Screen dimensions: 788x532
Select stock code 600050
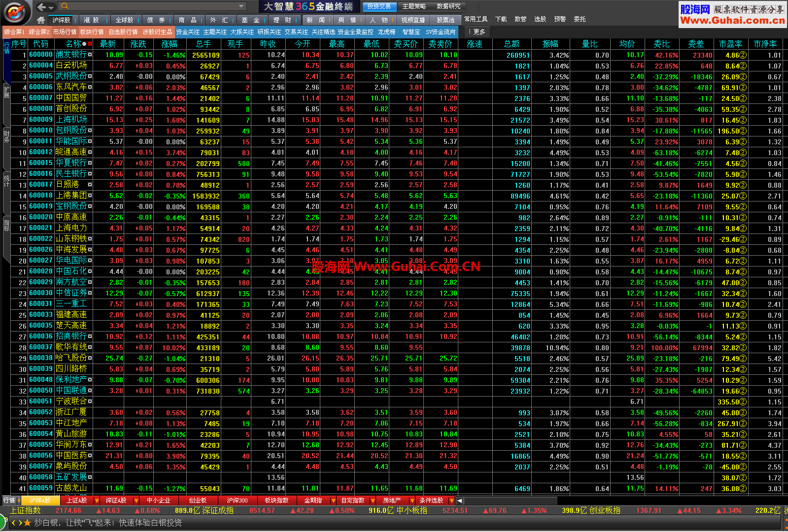41,391
